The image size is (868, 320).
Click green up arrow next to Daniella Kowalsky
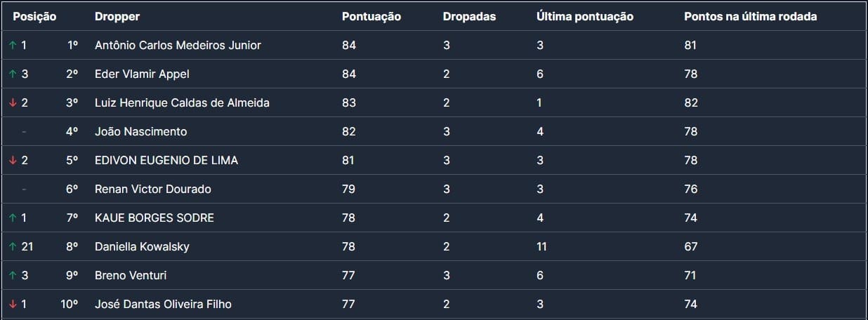coord(13,247)
